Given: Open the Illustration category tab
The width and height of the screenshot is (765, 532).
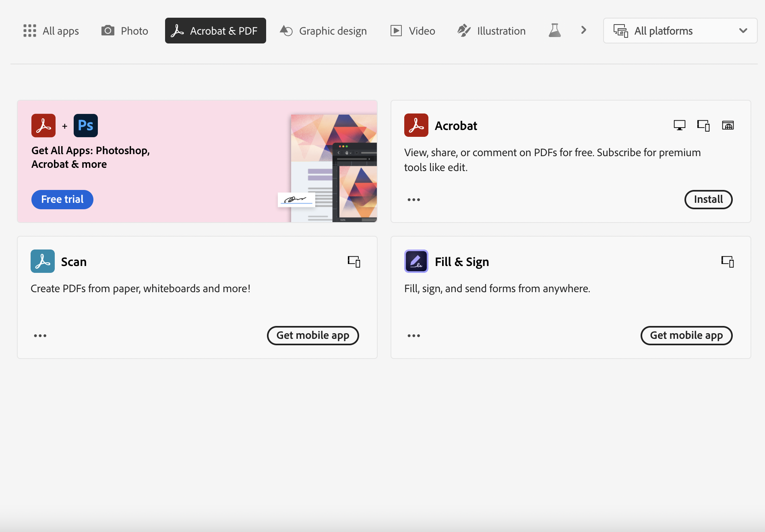Looking at the screenshot, I should point(492,31).
